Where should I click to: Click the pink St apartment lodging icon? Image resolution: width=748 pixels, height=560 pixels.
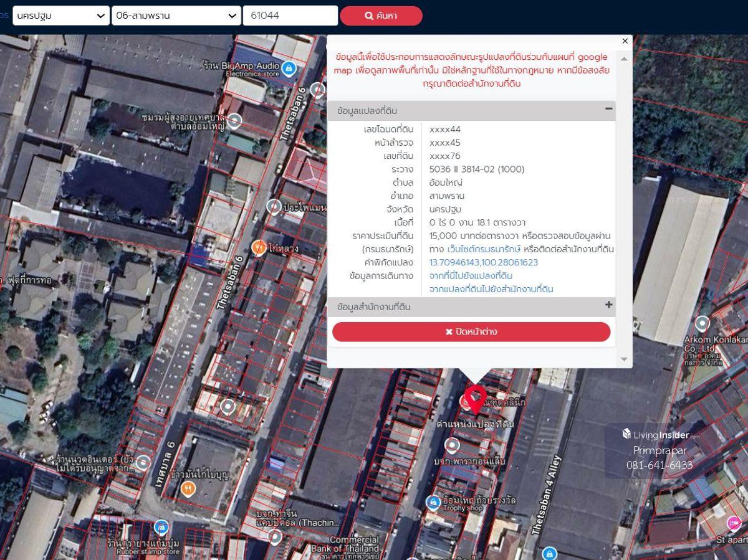point(734,523)
